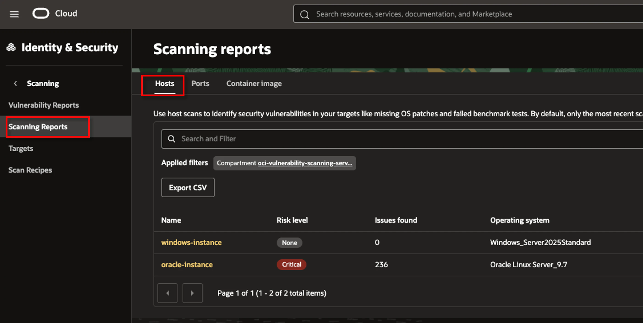Switch to the Ports tab
The width and height of the screenshot is (644, 323).
[x=200, y=84]
